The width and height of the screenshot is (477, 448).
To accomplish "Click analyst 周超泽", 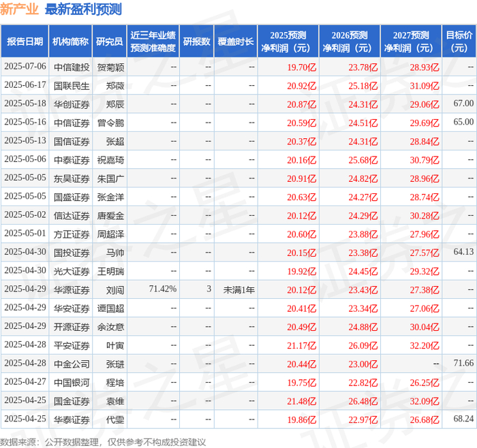I will [110, 234].
